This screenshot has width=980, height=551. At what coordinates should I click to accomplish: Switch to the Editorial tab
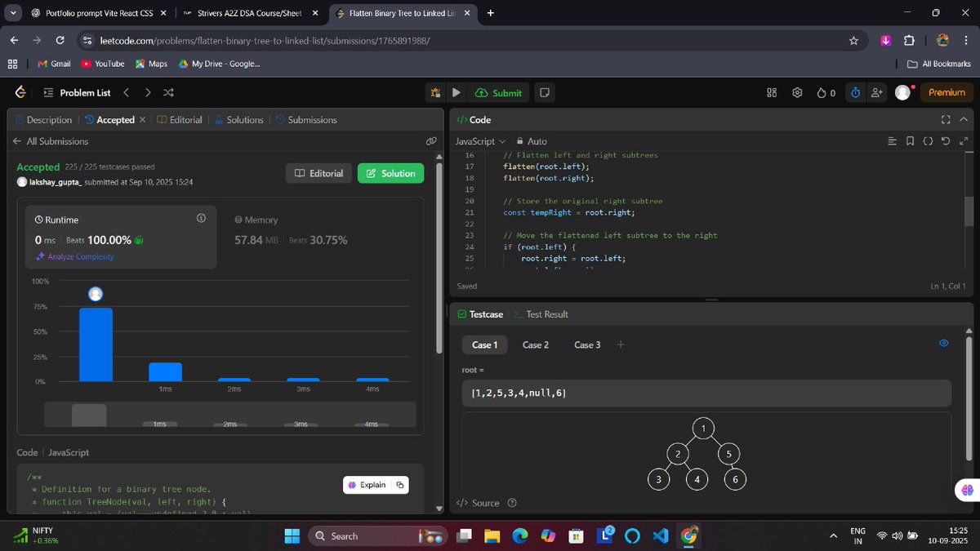179,120
